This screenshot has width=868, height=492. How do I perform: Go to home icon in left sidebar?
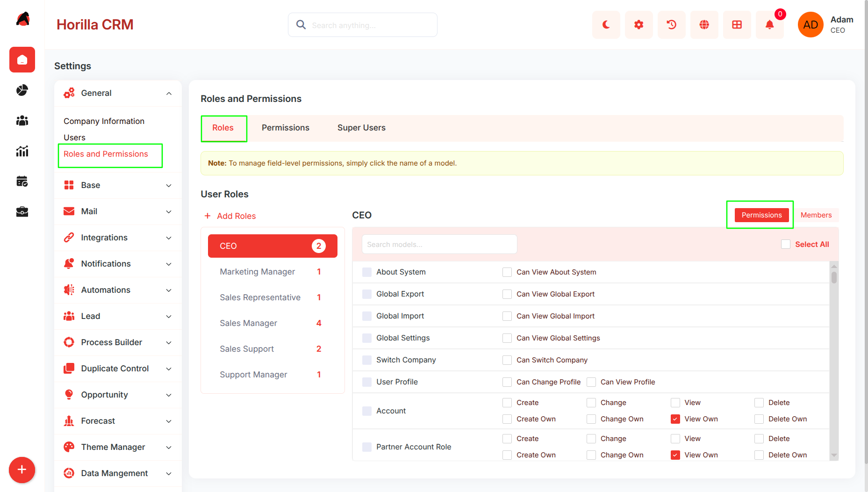click(22, 60)
